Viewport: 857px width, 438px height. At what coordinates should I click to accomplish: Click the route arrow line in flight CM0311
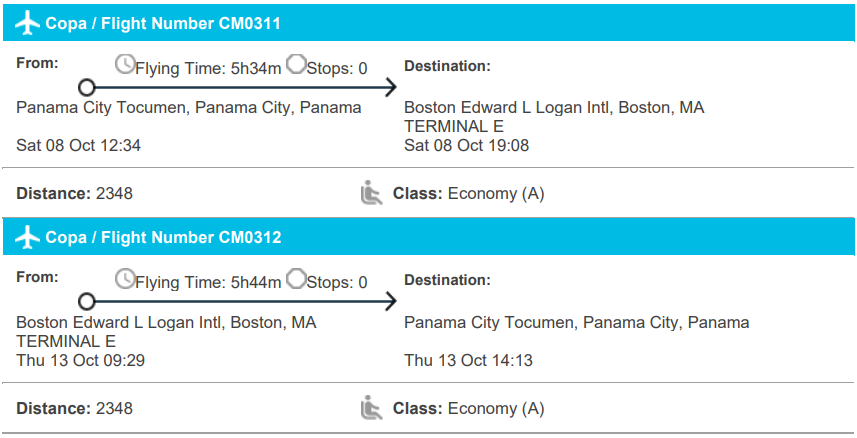pos(240,88)
